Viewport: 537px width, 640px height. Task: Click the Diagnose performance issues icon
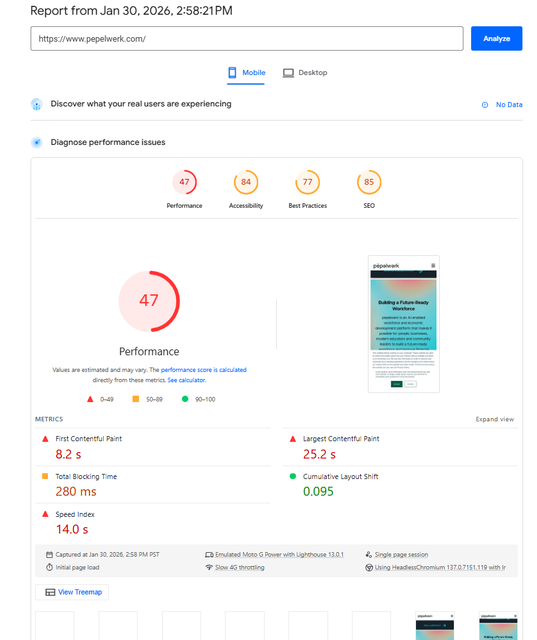click(x=37, y=142)
